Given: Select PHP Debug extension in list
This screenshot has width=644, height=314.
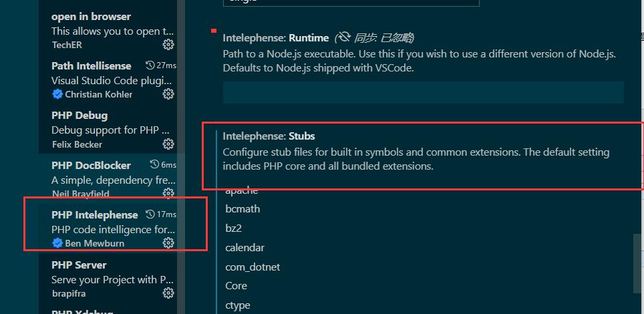Looking at the screenshot, I should [x=100, y=129].
